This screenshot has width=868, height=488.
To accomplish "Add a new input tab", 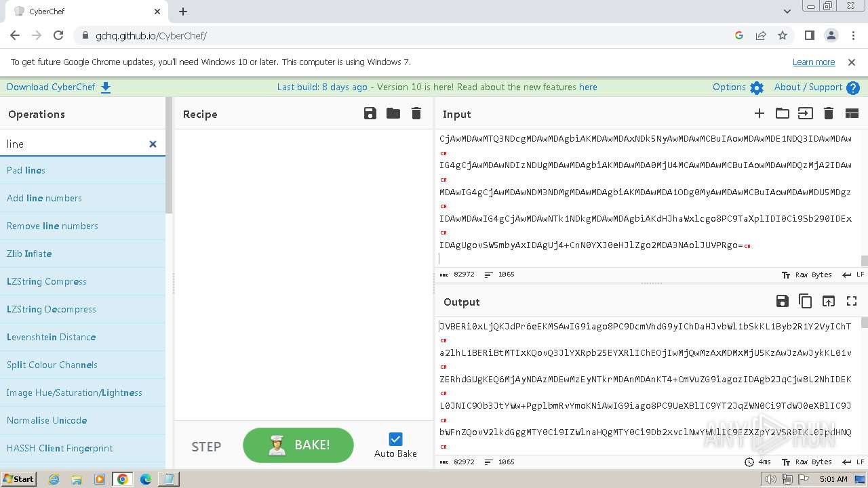I will pos(759,113).
